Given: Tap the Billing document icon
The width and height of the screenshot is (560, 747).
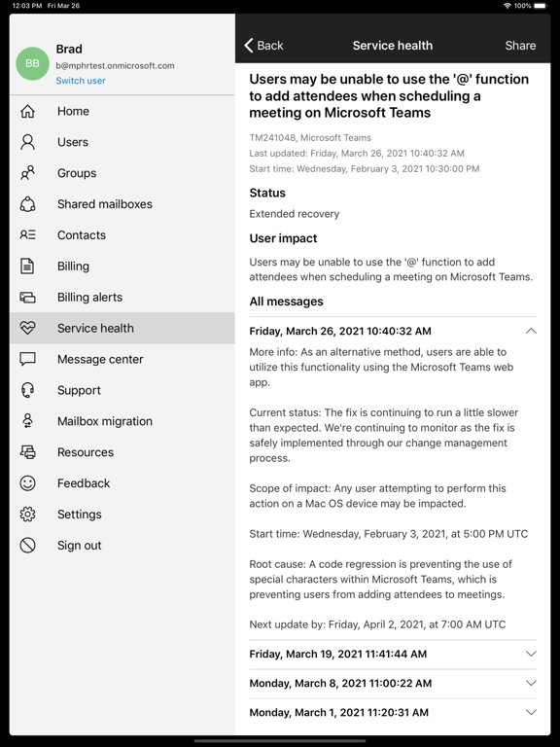Looking at the screenshot, I should tap(27, 266).
